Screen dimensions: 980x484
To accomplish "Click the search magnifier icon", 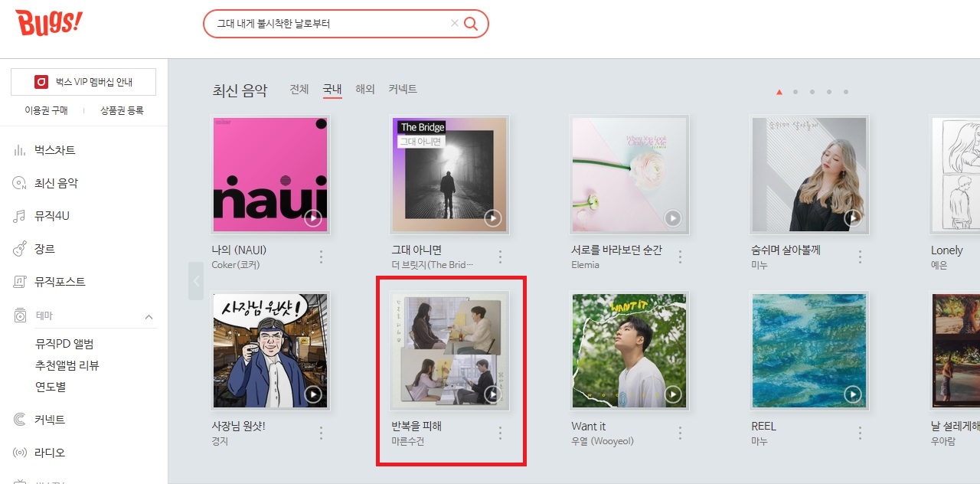I will click(471, 24).
